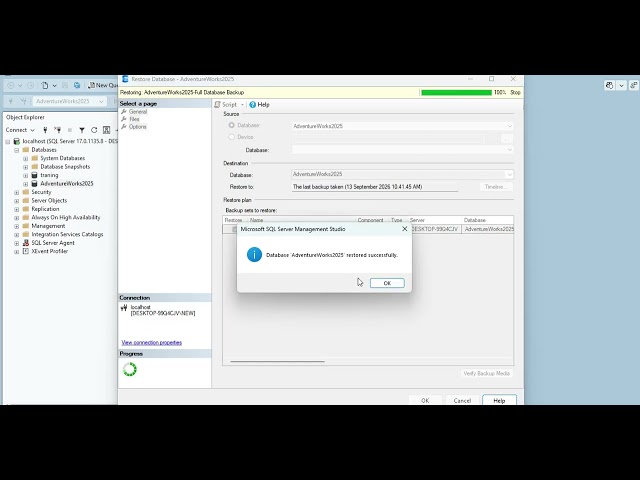Click the New Query toolbar button
The height and width of the screenshot is (480, 640).
[x=103, y=85]
